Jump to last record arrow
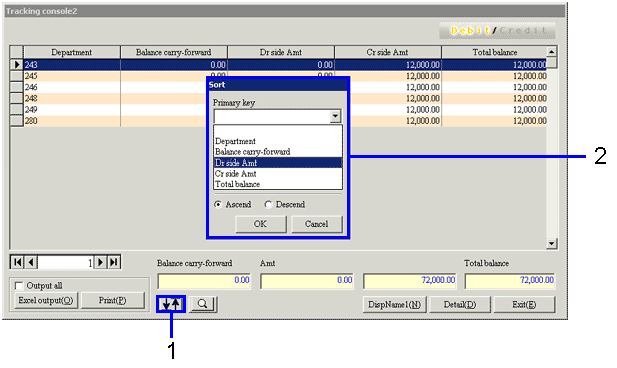Viewport: 617px width, 368px height. coord(114,262)
